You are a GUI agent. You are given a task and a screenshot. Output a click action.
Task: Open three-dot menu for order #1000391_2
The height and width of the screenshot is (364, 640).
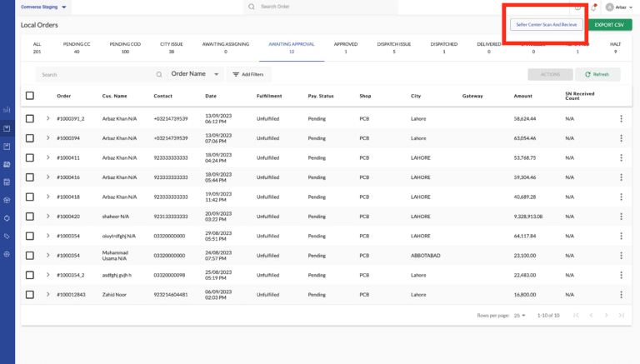coord(621,119)
